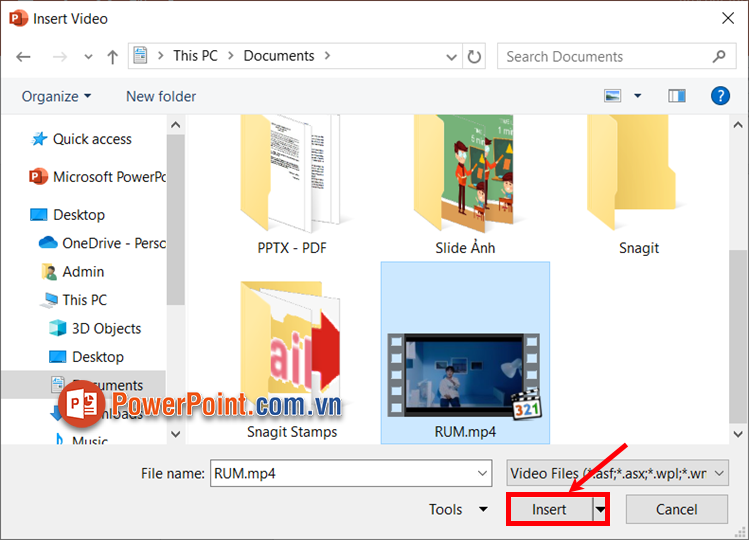Open the address bar history dropdown
The width and height of the screenshot is (749, 540).
pyautogui.click(x=451, y=57)
